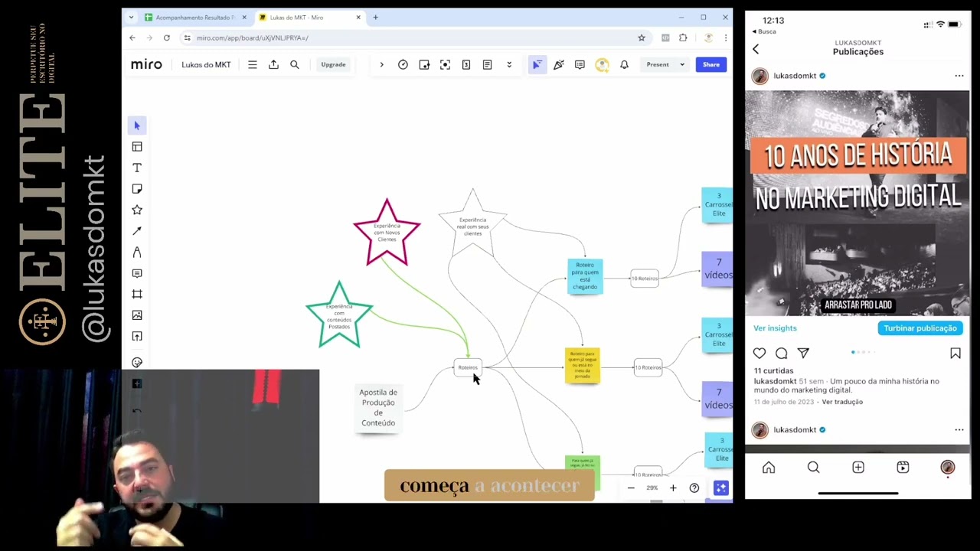980x551 pixels.
Task: Open Miro AI assistant sparkle button
Action: click(x=720, y=488)
